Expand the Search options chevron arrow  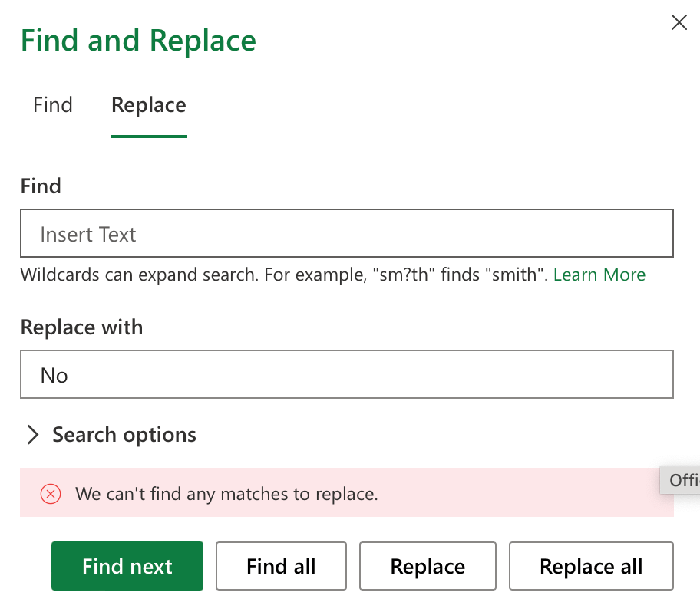32,436
